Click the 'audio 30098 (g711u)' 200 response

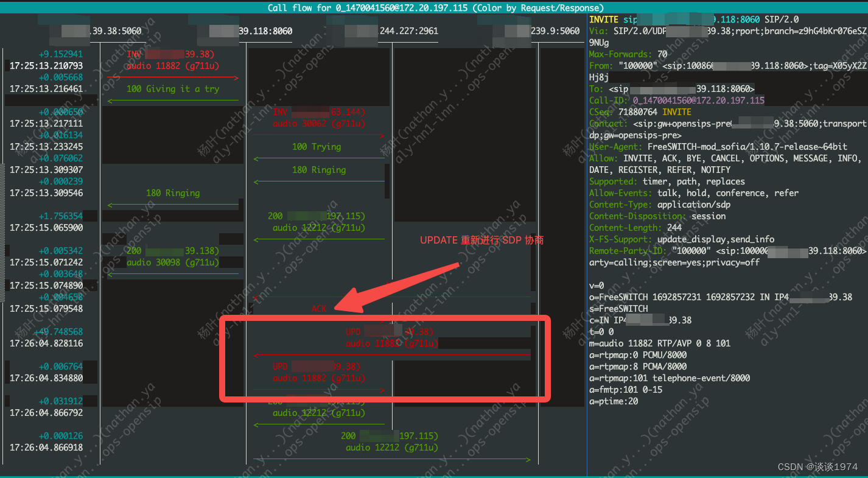coord(173,262)
